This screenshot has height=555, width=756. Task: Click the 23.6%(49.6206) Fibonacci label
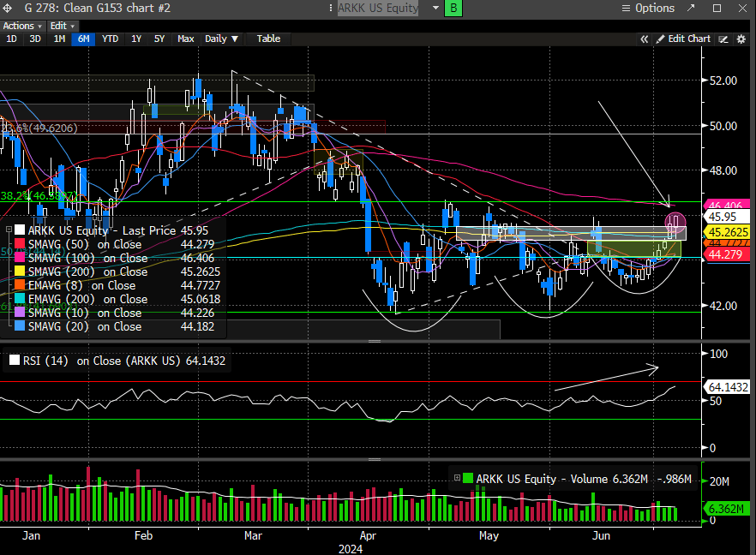coord(39,128)
